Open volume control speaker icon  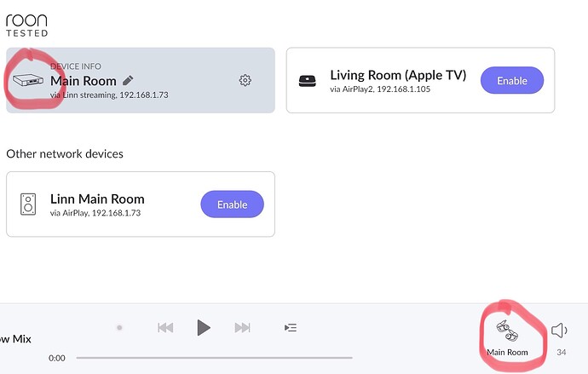pyautogui.click(x=559, y=331)
